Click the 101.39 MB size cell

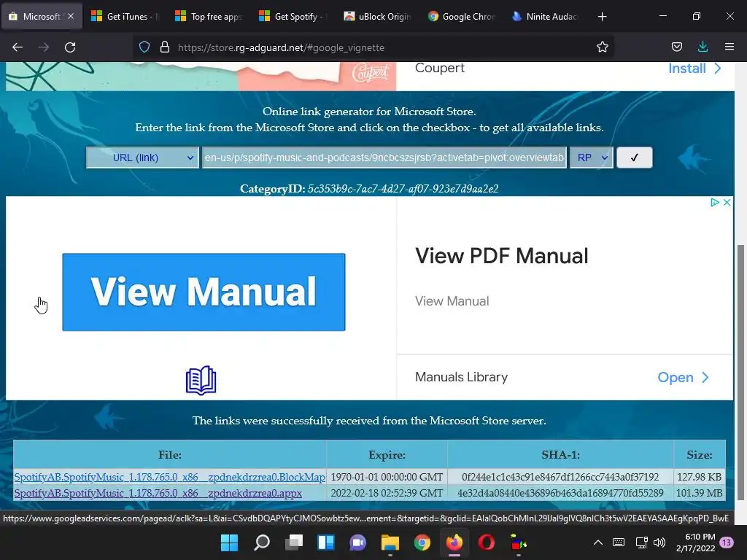tap(700, 494)
